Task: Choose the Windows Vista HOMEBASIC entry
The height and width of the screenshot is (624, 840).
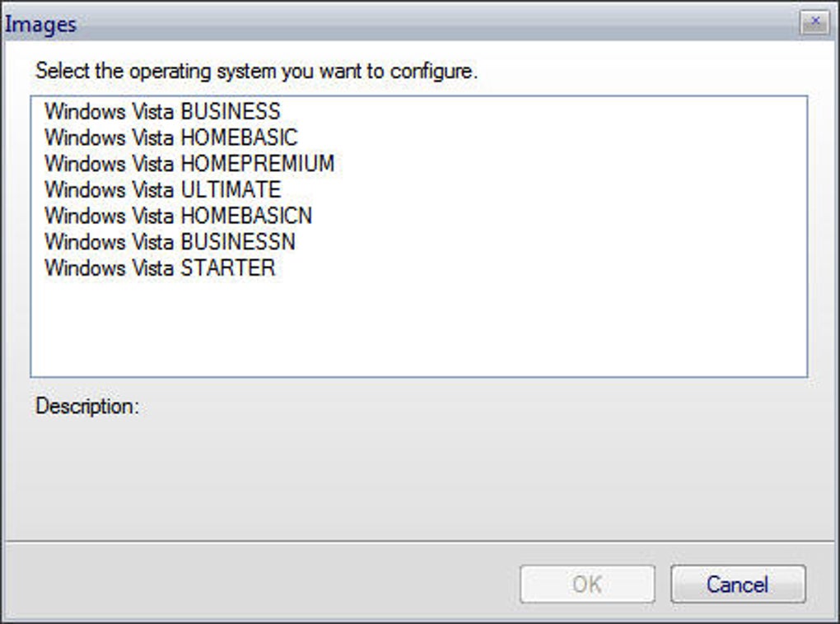Action: (170, 137)
